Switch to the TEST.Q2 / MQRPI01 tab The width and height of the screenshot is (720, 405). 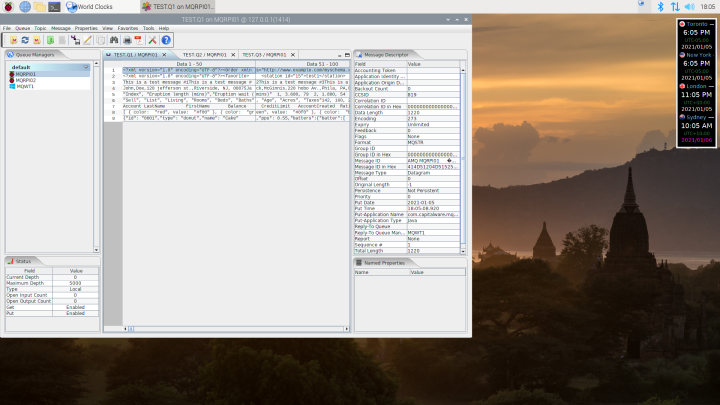tap(204, 54)
